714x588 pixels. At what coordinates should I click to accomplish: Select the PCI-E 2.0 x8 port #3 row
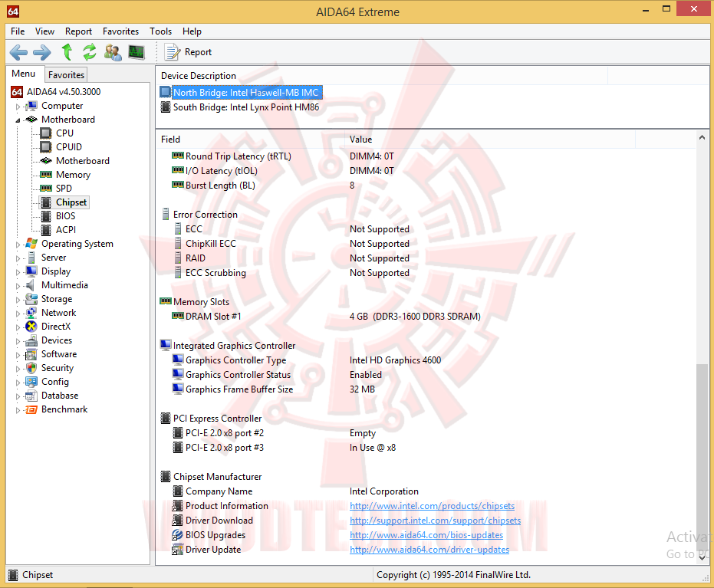point(225,448)
